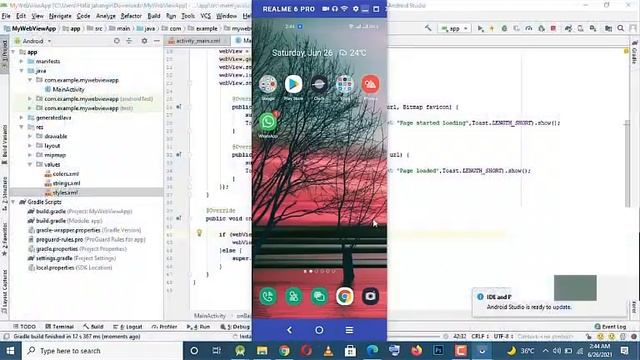Expand the manifests folder

[x=22, y=61]
